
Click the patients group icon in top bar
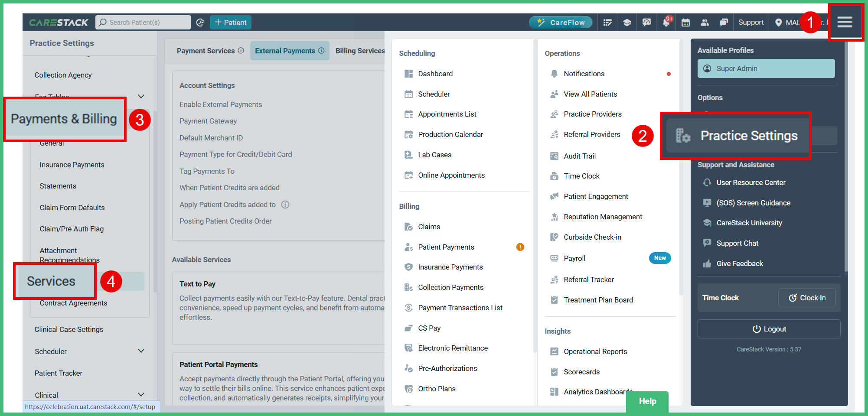pos(705,22)
